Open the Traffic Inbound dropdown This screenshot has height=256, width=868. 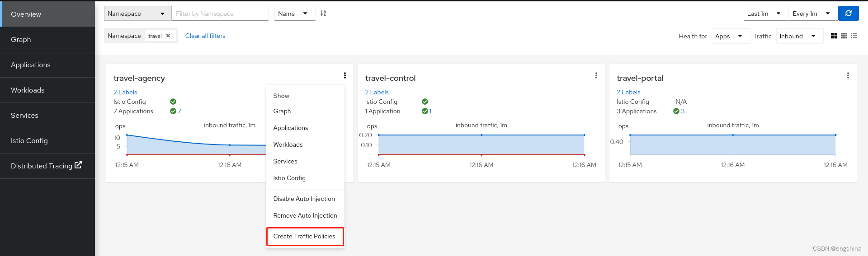click(800, 36)
